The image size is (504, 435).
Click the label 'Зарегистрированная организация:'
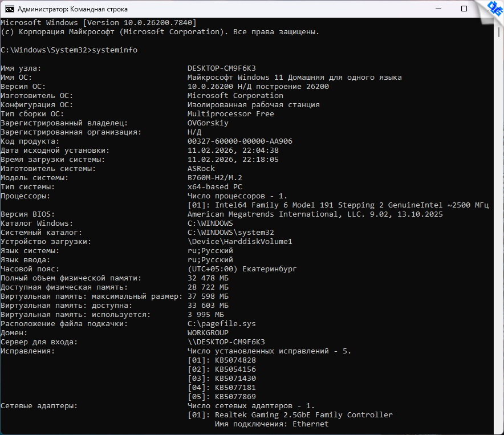click(x=71, y=132)
